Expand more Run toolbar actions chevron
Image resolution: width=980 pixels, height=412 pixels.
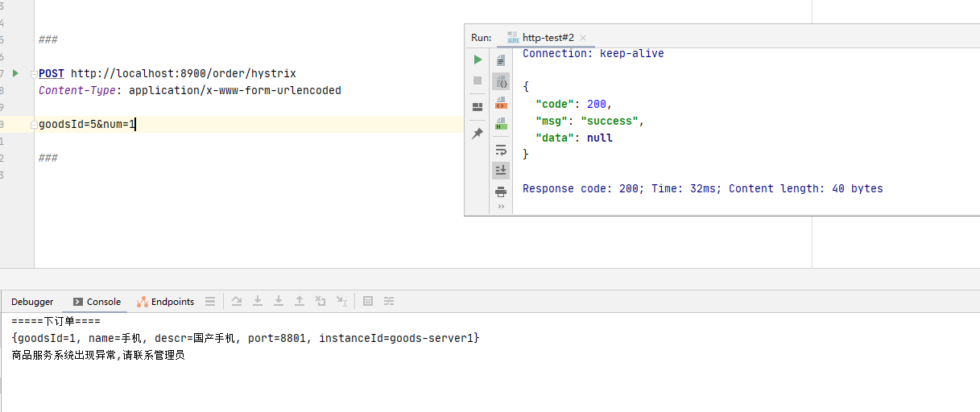coord(501,207)
